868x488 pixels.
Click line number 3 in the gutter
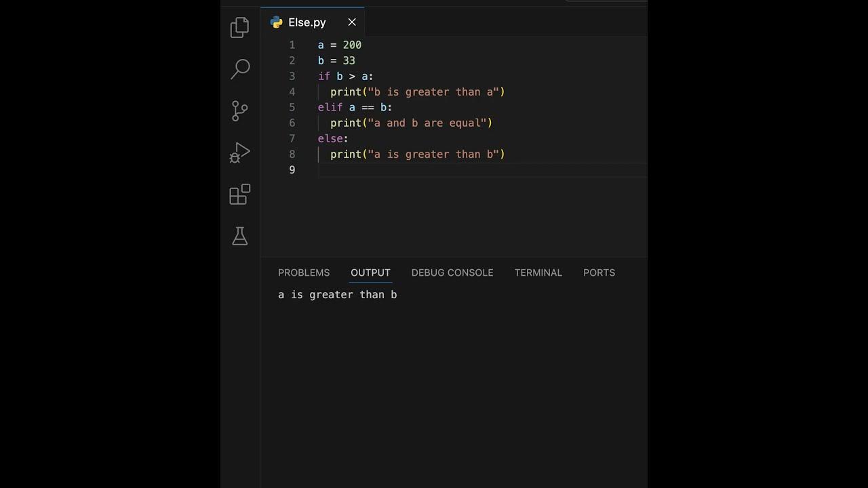click(x=292, y=76)
